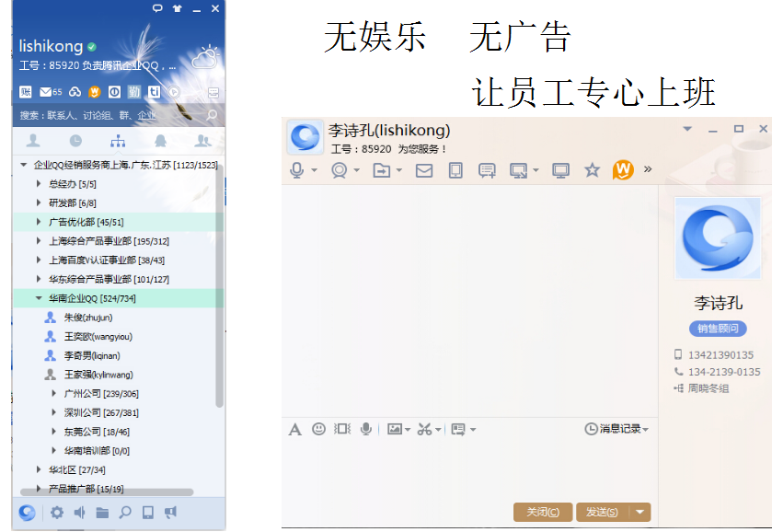
Task: Show more chat toolbar items via chevrons
Action: (648, 169)
